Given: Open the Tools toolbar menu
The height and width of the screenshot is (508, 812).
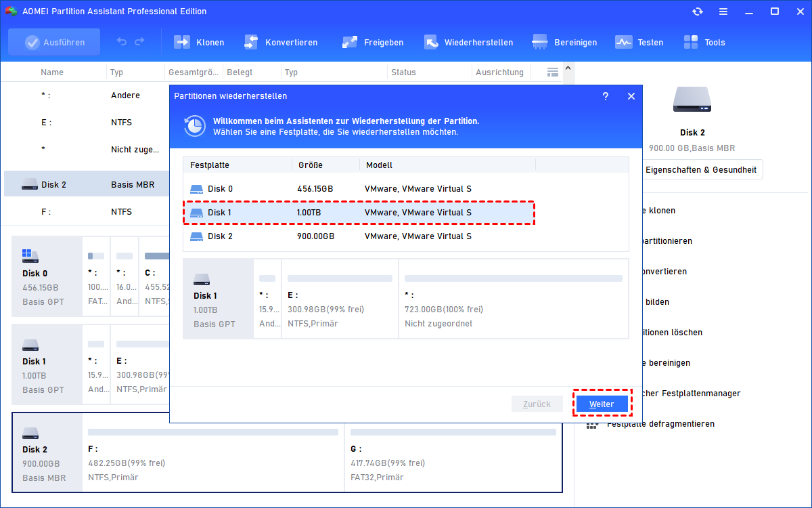Looking at the screenshot, I should tap(704, 42).
